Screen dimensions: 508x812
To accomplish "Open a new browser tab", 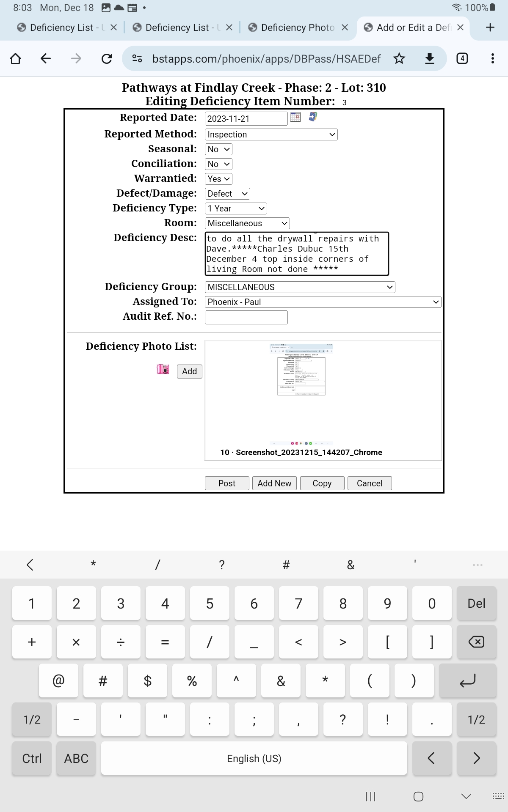I will (x=490, y=27).
